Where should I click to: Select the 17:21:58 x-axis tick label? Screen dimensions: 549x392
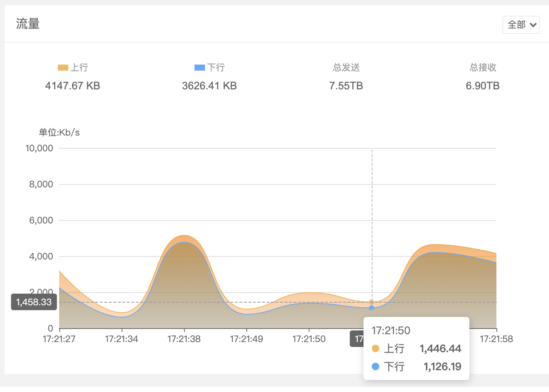pyautogui.click(x=496, y=339)
